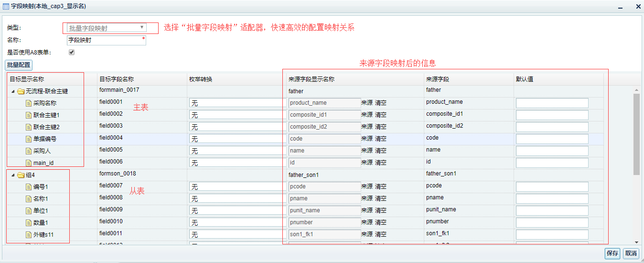644x263 pixels.
Task: Close the 字段映射 dialog window
Action: pos(638,7)
